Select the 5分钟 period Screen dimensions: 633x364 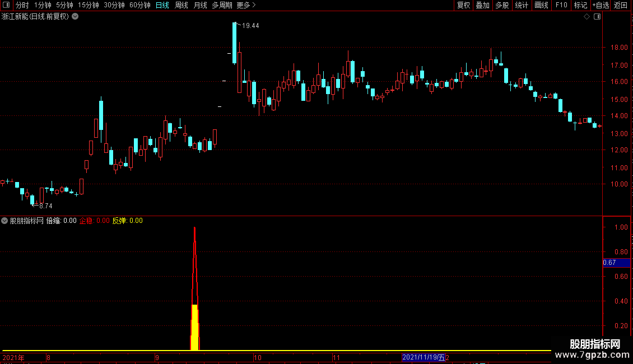coord(64,5)
